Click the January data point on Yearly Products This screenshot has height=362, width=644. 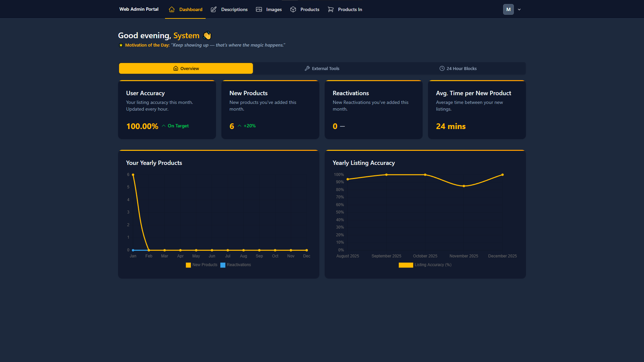pyautogui.click(x=133, y=174)
